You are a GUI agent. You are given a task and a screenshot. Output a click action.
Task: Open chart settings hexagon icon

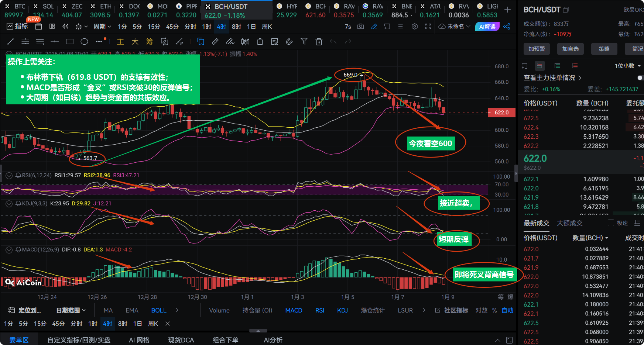415,27
